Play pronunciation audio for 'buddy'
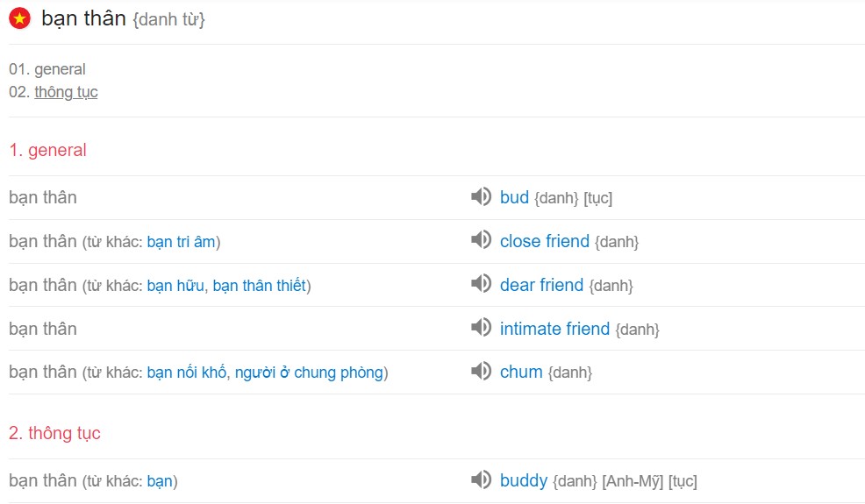Image resolution: width=865 pixels, height=504 pixels. click(x=481, y=479)
